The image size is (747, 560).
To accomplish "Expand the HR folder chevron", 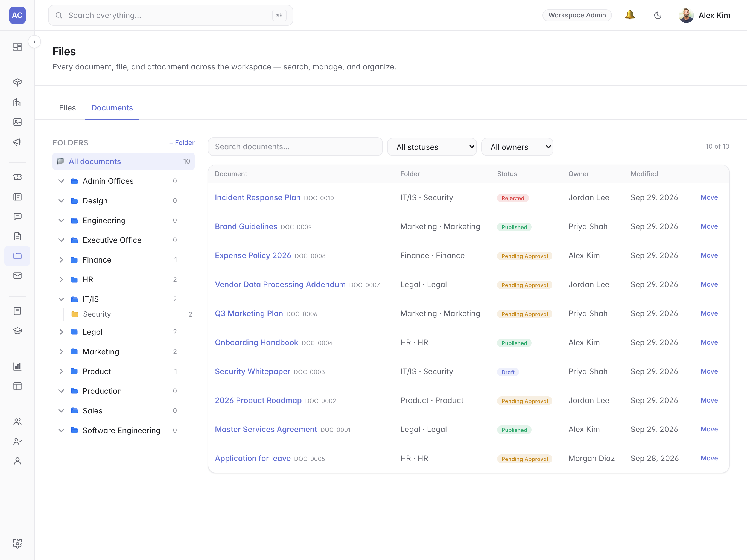I will tap(61, 279).
